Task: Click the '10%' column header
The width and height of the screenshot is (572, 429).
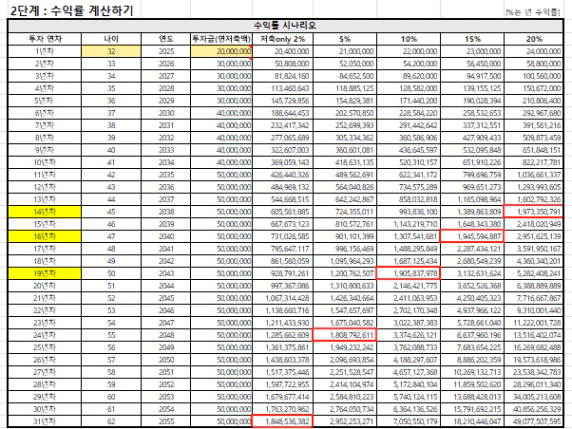Action: [x=409, y=39]
